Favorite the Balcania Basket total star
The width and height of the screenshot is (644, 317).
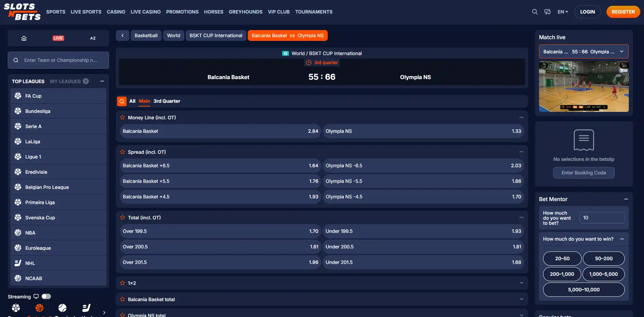(x=123, y=299)
